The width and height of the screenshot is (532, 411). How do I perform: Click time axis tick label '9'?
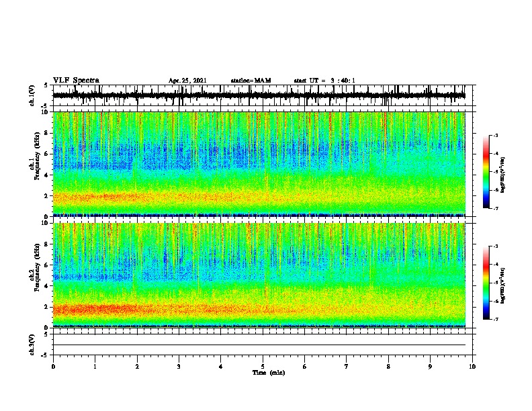click(430, 367)
